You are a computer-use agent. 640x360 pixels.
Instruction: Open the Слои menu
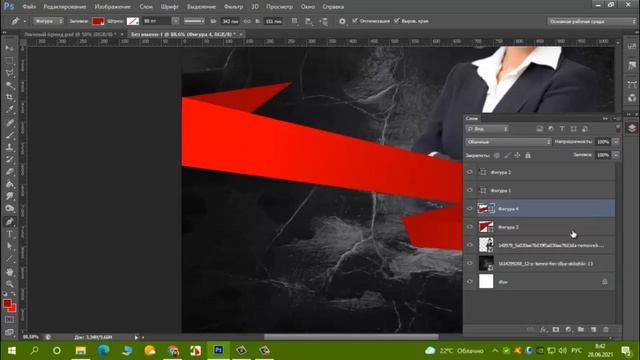tap(146, 7)
